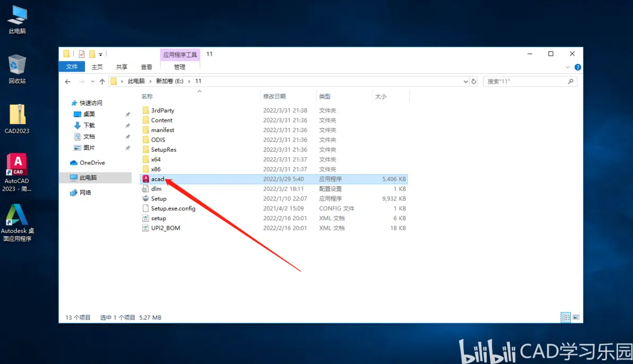Image resolution: width=633 pixels, height=364 pixels.
Task: Select the x64 folder
Action: (x=156, y=159)
